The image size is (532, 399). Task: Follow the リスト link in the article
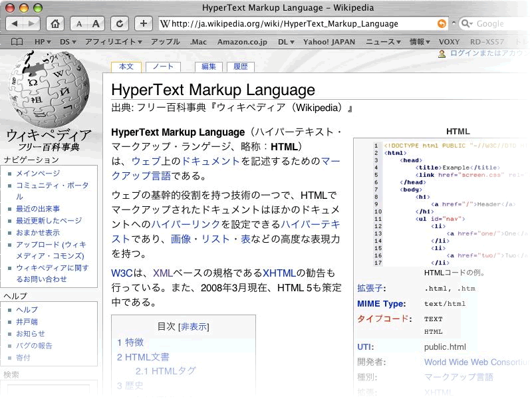tap(215, 239)
